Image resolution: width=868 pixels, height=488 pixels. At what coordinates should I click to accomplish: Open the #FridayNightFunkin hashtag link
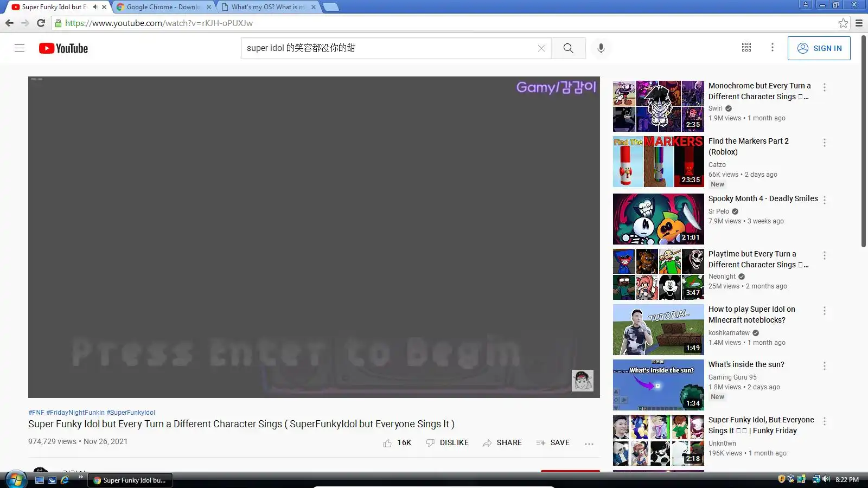click(x=75, y=412)
